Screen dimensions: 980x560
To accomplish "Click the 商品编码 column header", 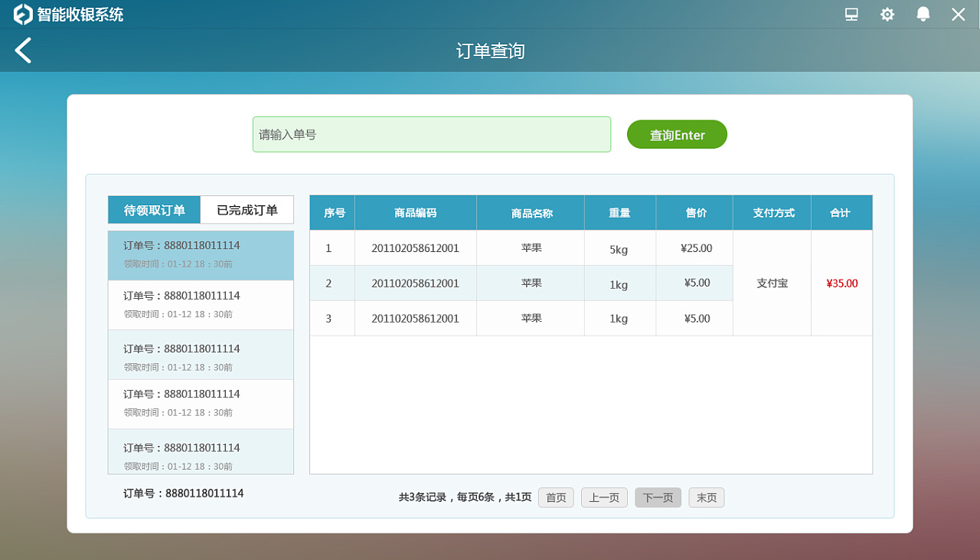I will (415, 212).
